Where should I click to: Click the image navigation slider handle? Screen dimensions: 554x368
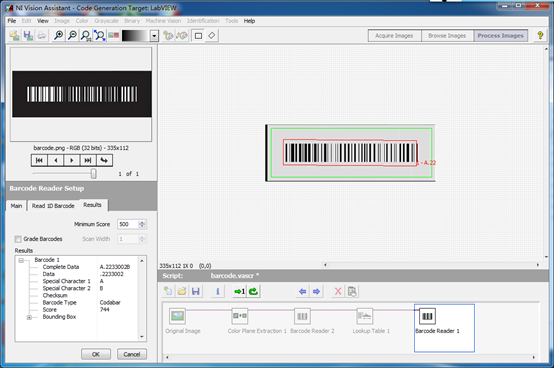click(94, 173)
